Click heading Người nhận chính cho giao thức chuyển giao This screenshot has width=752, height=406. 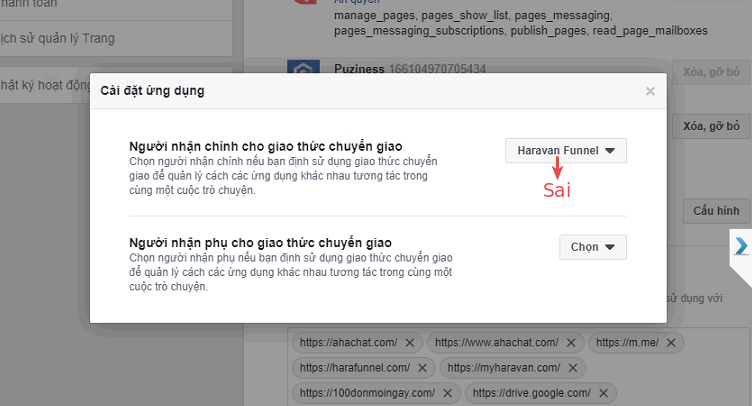click(266, 146)
